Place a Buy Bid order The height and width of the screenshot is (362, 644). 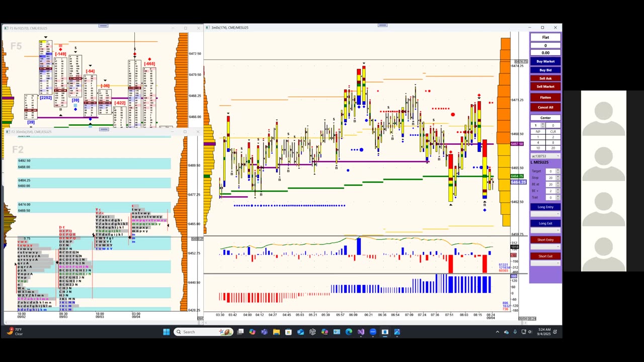tap(545, 70)
